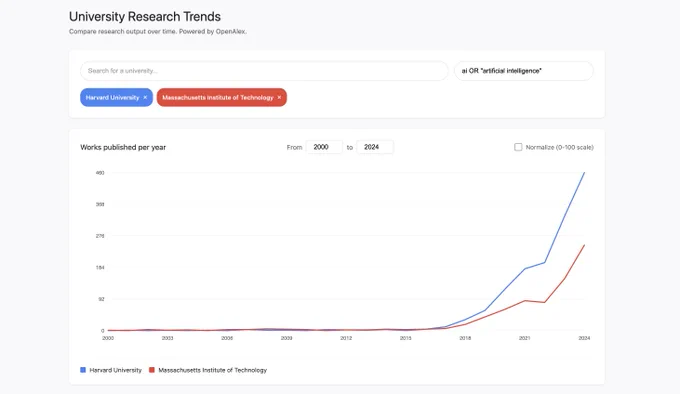Screen dimensions: 680x394
Task: Focus the 'ai OR artificial intelligence' query box
Action: coord(523,71)
